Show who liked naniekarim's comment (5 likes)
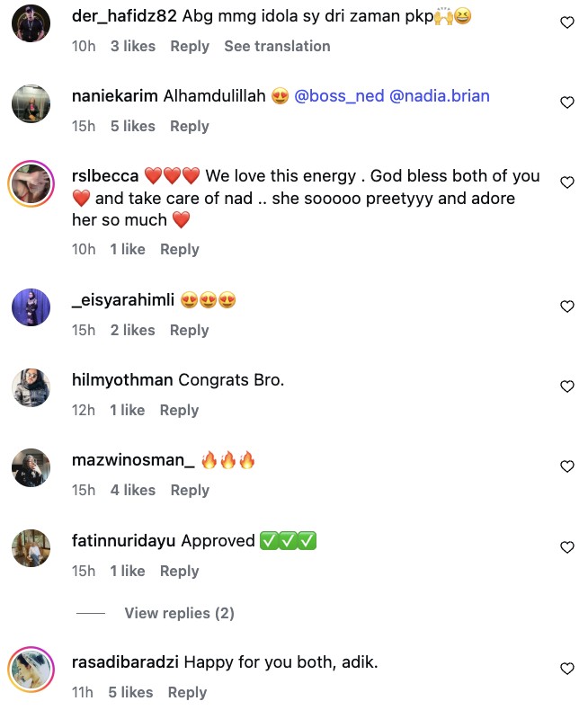588x710 pixels. click(x=133, y=127)
